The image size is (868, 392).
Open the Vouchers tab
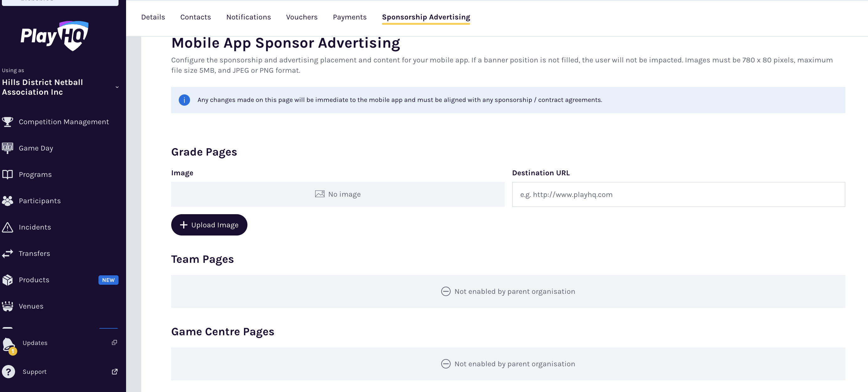click(302, 17)
